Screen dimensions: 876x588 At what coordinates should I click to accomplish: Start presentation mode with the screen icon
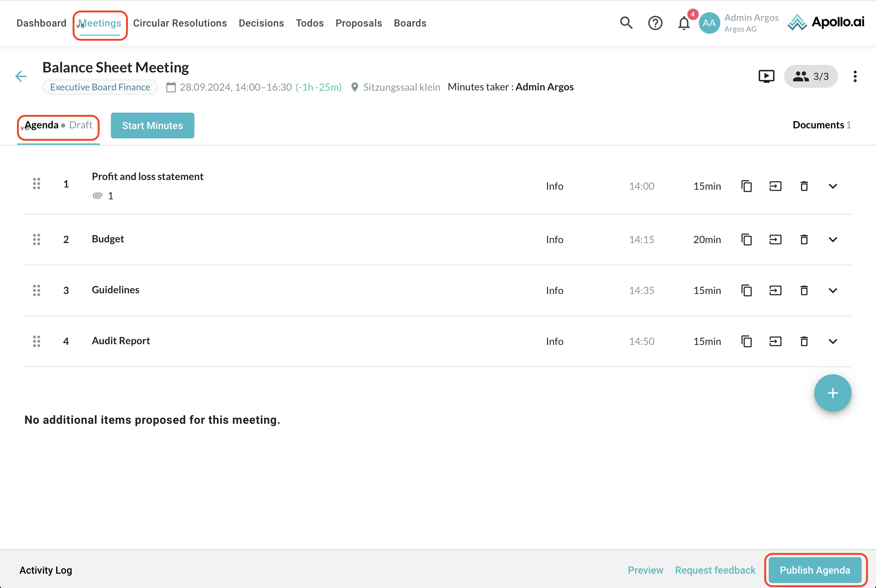[x=766, y=76]
